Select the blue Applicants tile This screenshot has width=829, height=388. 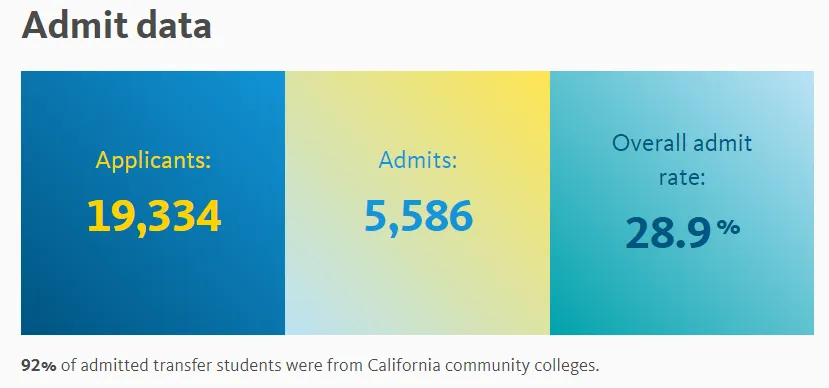[x=153, y=203]
